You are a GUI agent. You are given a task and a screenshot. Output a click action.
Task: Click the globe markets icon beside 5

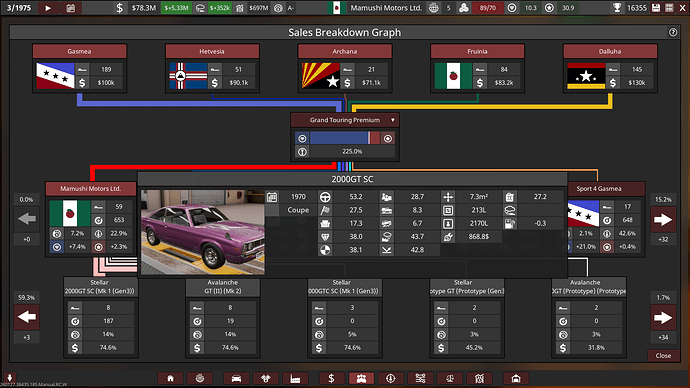[x=433, y=8]
